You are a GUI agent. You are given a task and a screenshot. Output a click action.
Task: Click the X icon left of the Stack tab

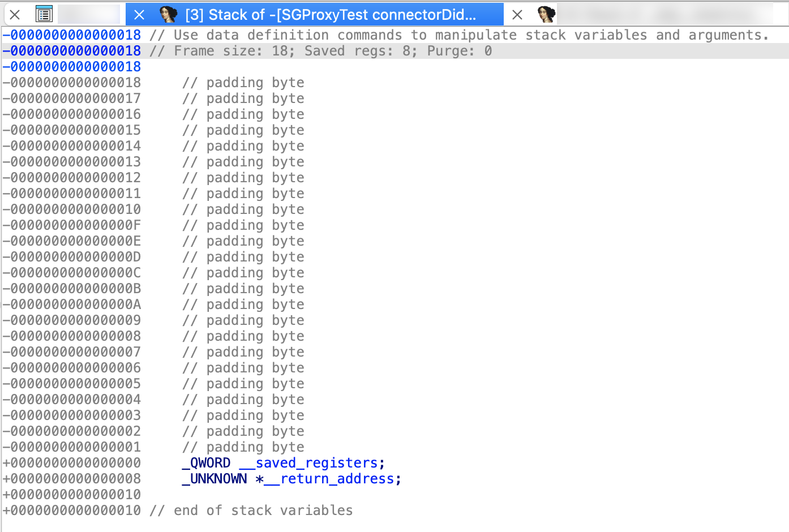pyautogui.click(x=139, y=14)
